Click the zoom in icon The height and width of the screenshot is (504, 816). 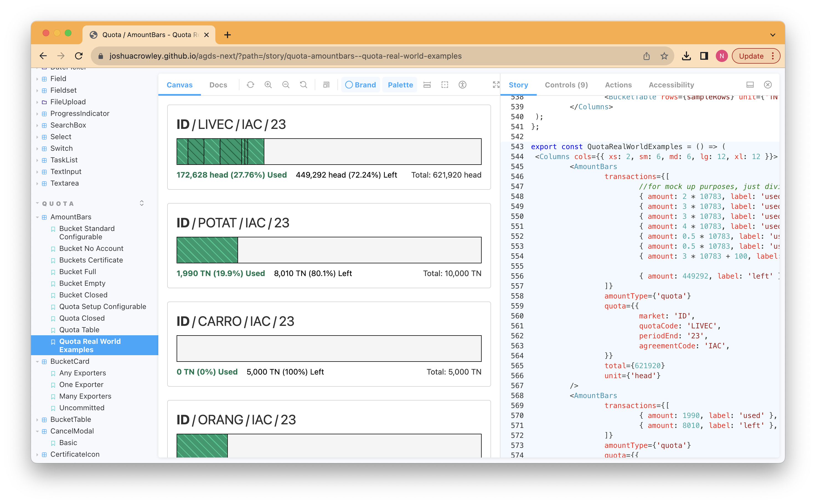(268, 85)
